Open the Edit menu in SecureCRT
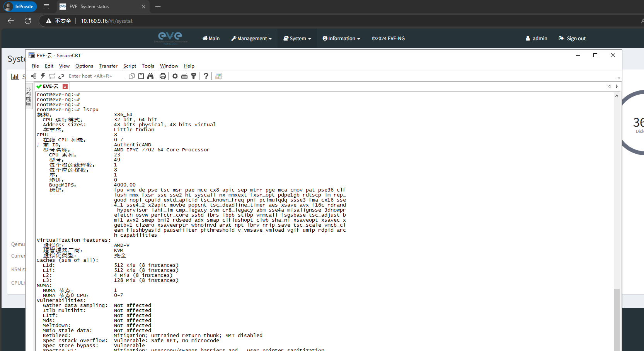 click(x=49, y=66)
